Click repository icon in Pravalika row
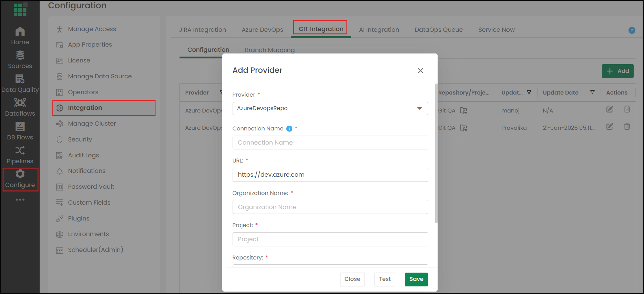 pos(463,128)
